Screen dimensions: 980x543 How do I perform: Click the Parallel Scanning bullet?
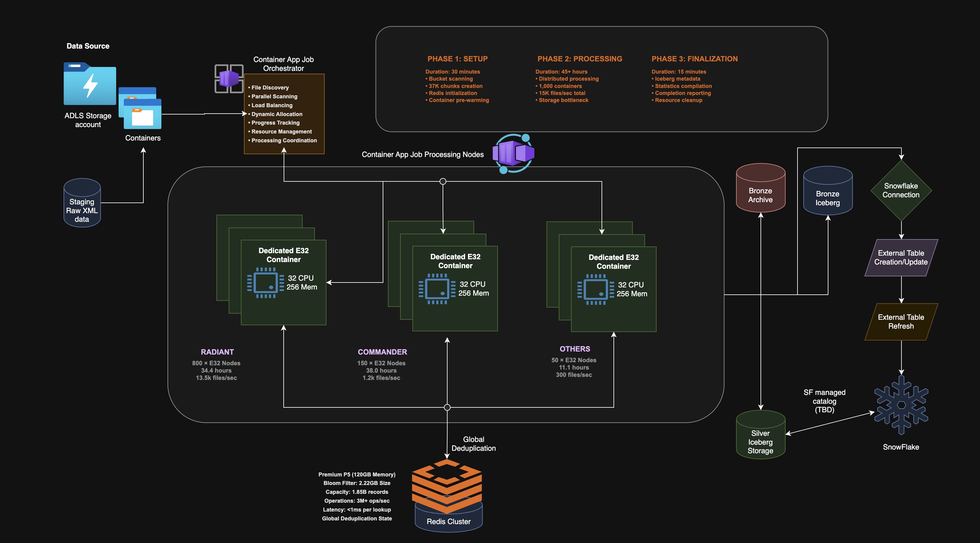[x=273, y=97]
